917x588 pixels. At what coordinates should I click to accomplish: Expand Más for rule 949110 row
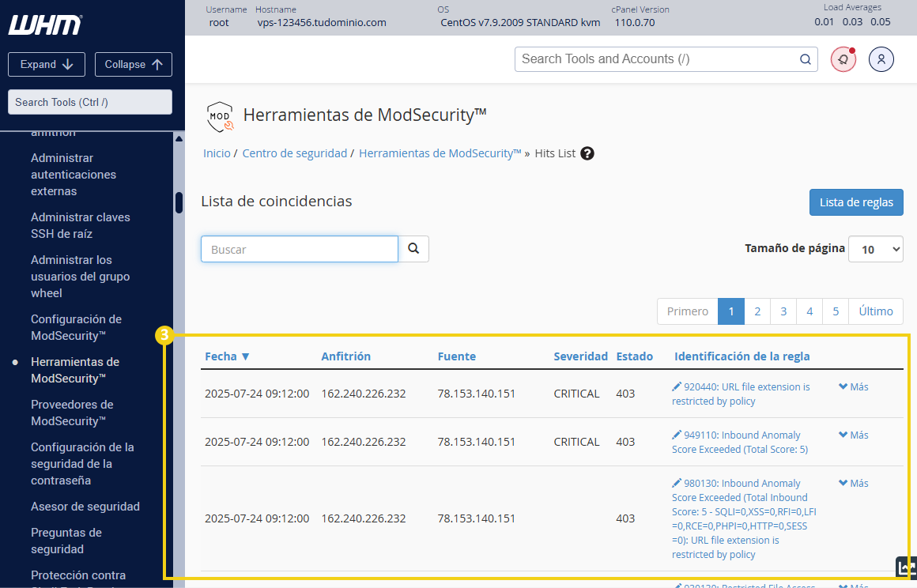pos(853,434)
